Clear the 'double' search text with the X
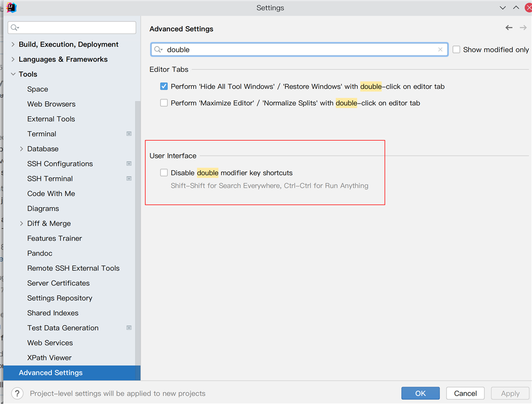This screenshot has width=532, height=404. (x=440, y=50)
